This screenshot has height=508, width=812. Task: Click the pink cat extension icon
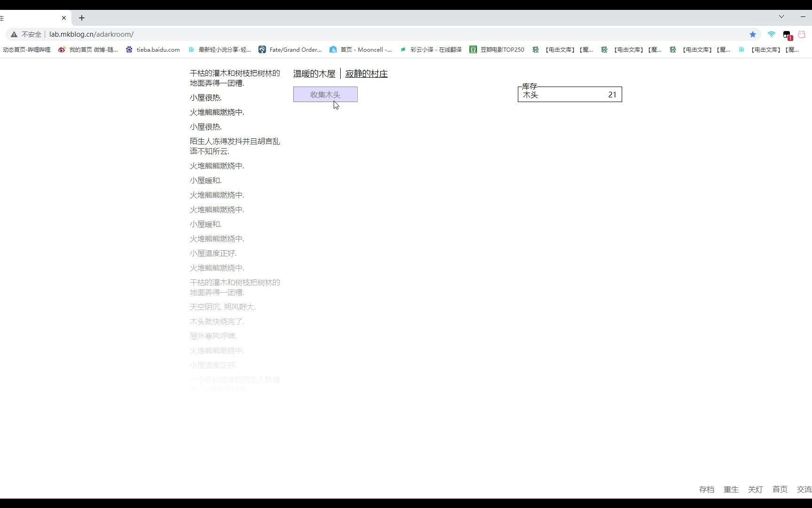802,34
